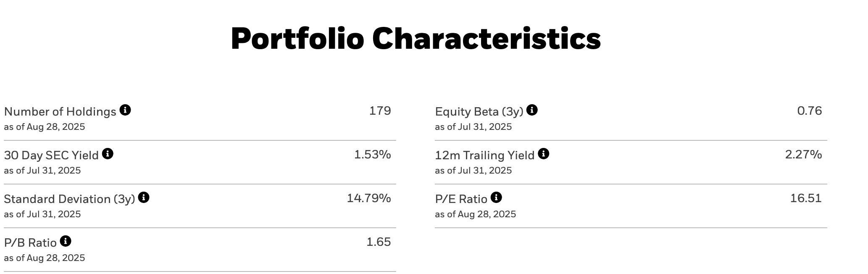
Task: Open the 30 Day SEC Yield info tooltip
Action: [x=108, y=154]
